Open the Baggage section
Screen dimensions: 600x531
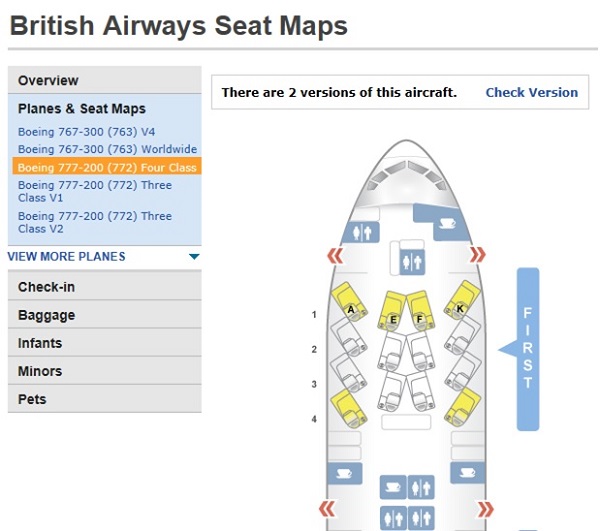[x=104, y=315]
